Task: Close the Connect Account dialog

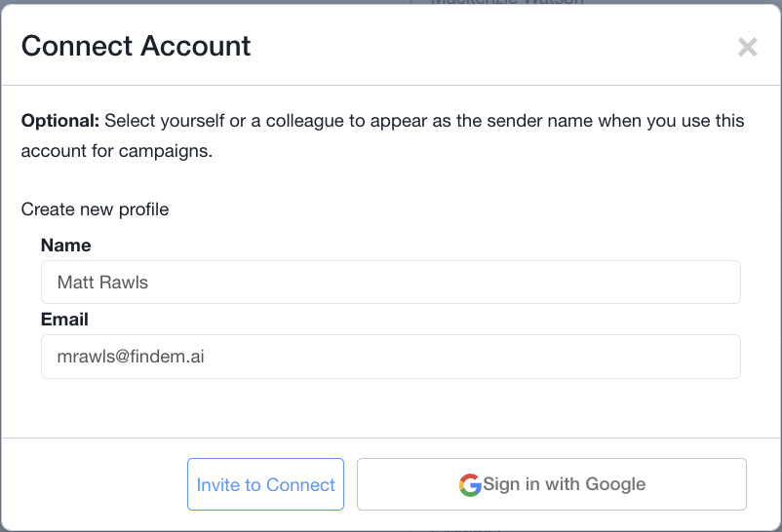Action: coord(747,47)
